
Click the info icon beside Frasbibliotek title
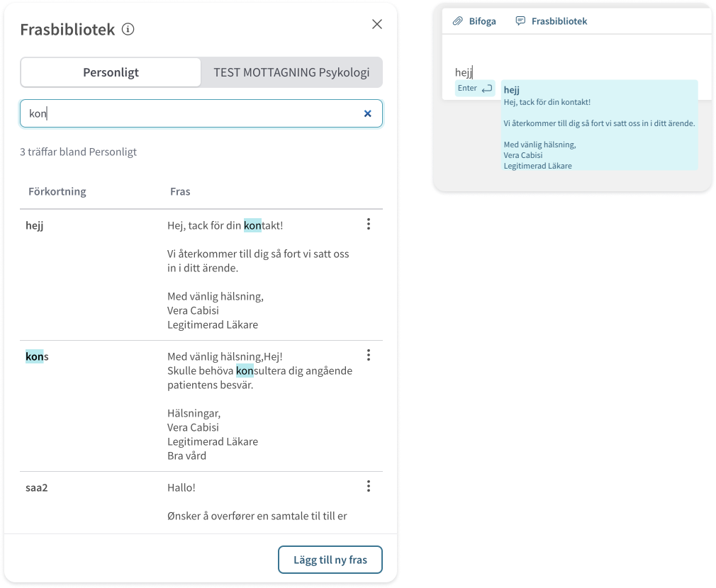coord(128,29)
